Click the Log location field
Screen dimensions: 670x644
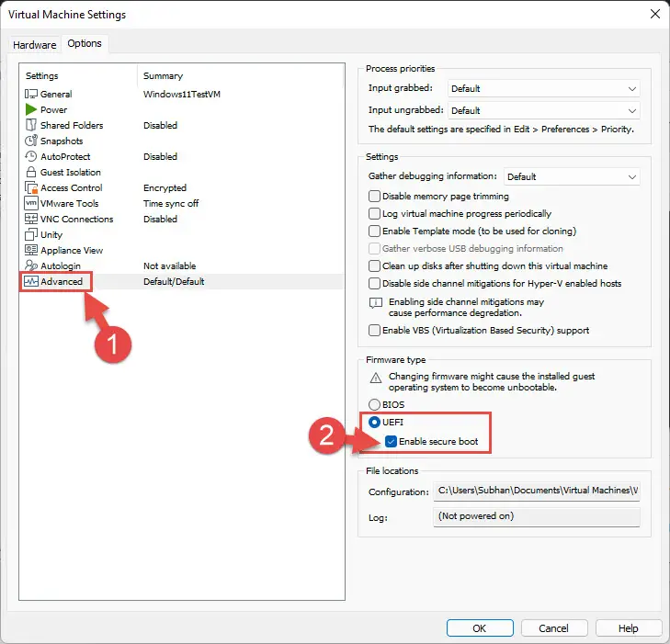537,516
